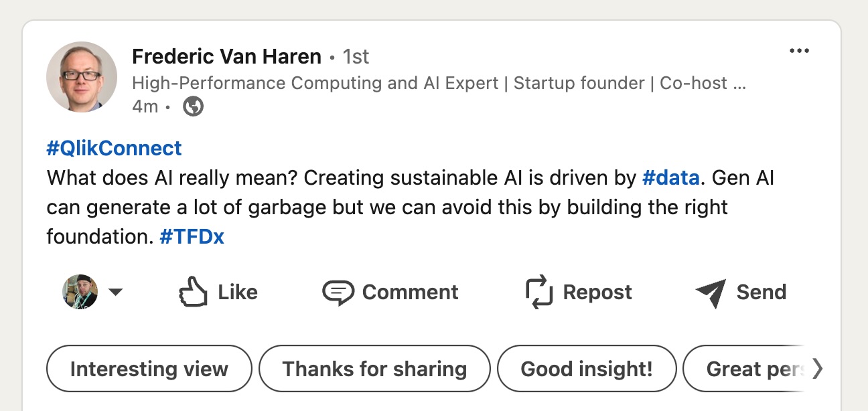Like the post with thumbs-up icon
The height and width of the screenshot is (411, 868).
[194, 293]
